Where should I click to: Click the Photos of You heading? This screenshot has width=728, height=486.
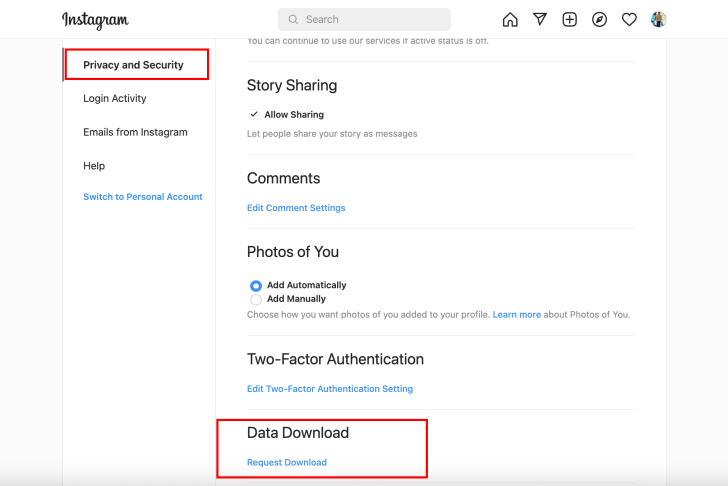click(292, 252)
